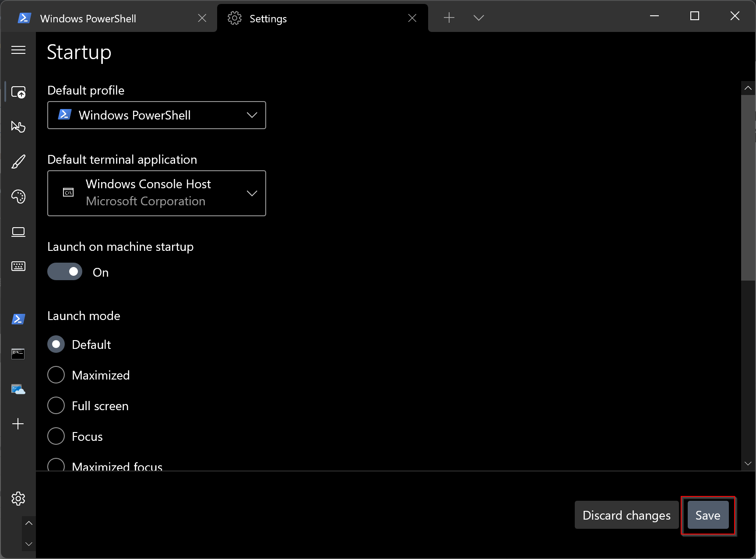This screenshot has width=756, height=559.
Task: Click the Launch on machine startup label
Action: (x=120, y=247)
